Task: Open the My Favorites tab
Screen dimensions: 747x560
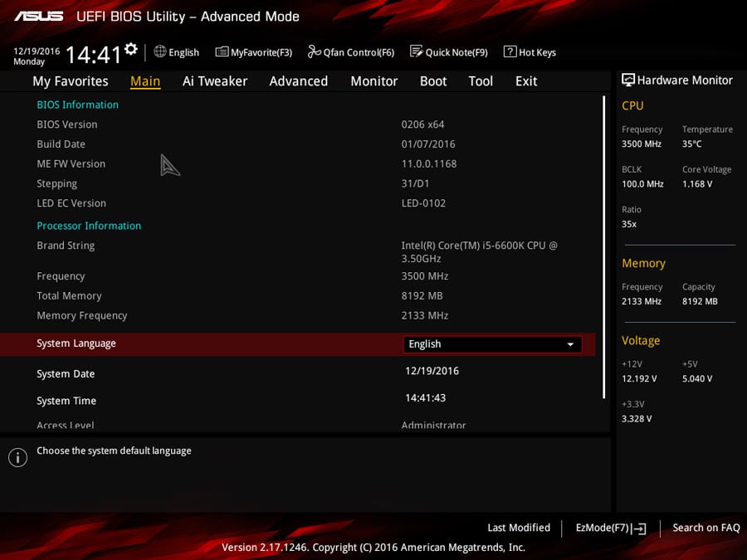Action: (x=71, y=81)
